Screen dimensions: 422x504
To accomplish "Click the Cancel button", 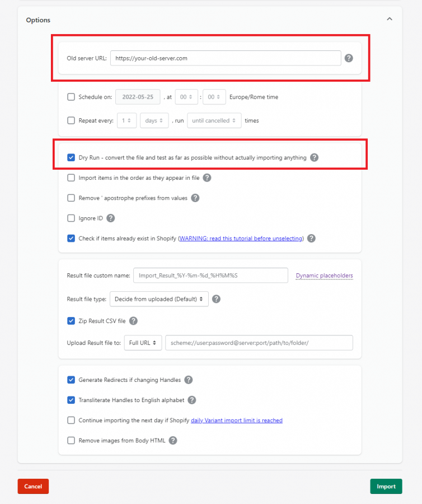I will [x=32, y=486].
